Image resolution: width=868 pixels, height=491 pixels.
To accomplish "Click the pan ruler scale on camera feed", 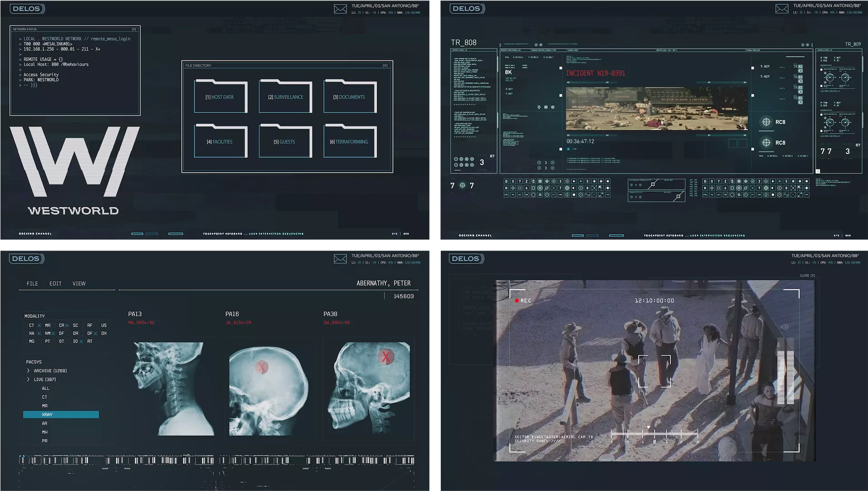I will 654,434.
